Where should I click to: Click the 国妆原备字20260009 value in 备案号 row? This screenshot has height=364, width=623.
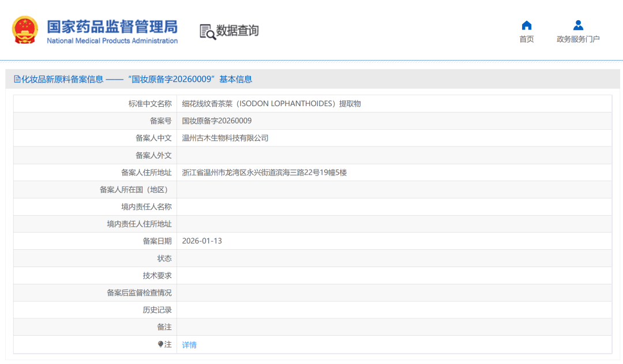pyautogui.click(x=217, y=121)
